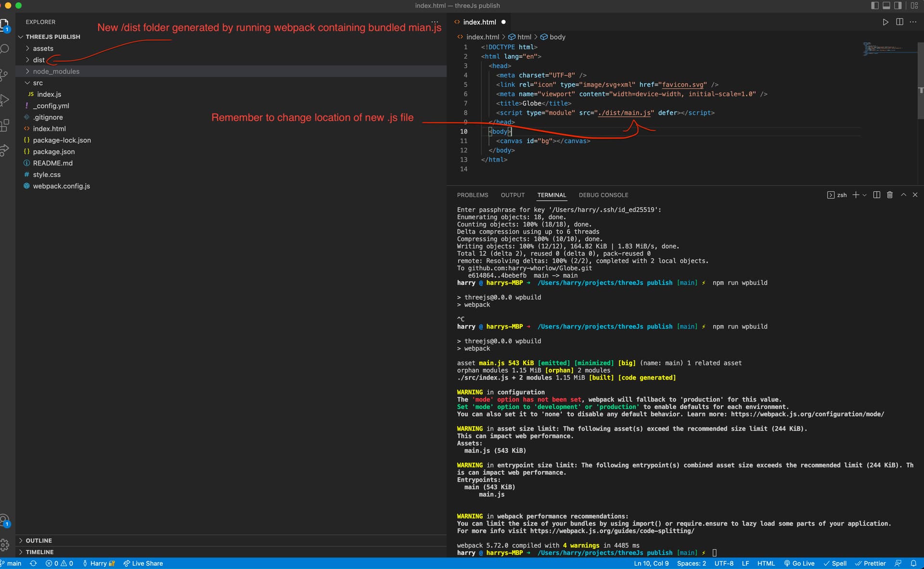Split the editor to the right

point(899,22)
